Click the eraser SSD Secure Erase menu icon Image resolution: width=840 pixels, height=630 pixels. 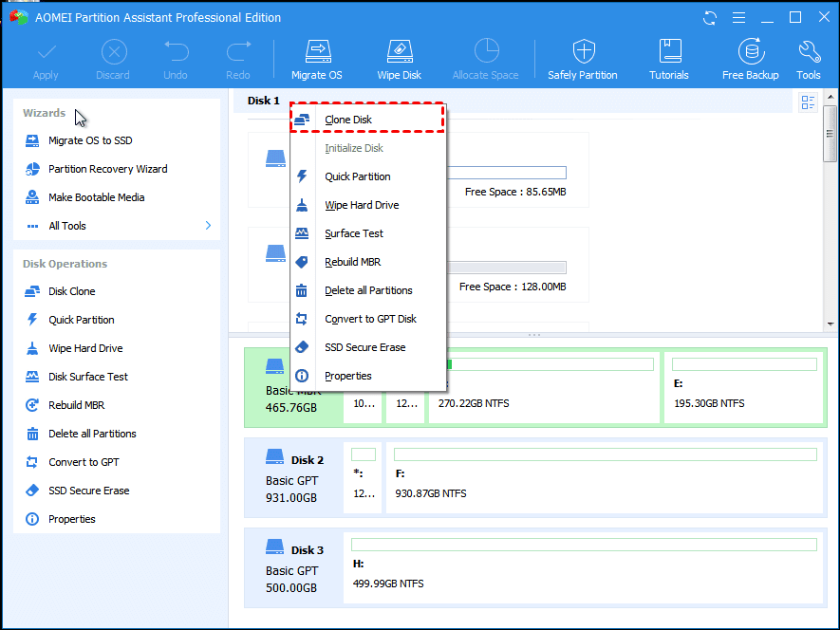click(x=302, y=347)
